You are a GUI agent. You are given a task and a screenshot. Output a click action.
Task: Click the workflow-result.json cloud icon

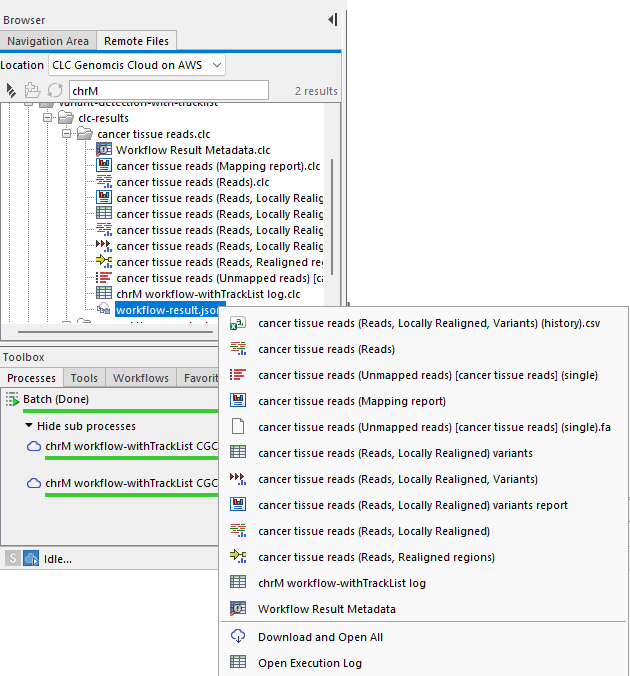click(x=104, y=309)
